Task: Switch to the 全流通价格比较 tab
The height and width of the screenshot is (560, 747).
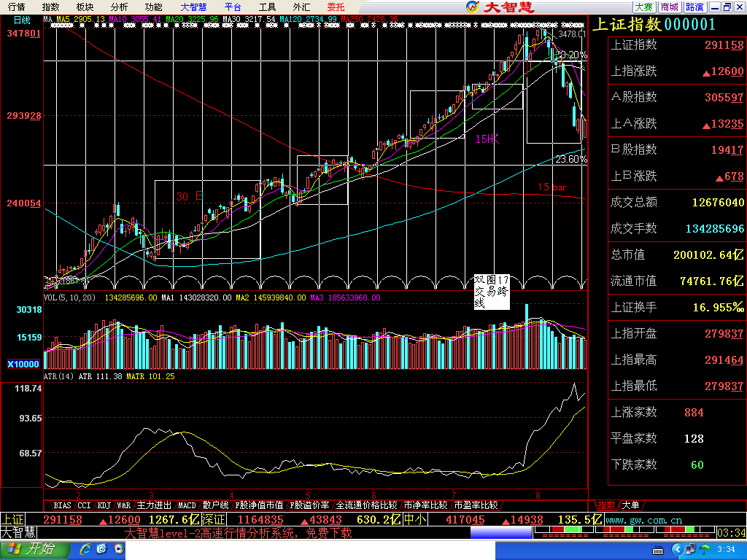Action: click(366, 505)
